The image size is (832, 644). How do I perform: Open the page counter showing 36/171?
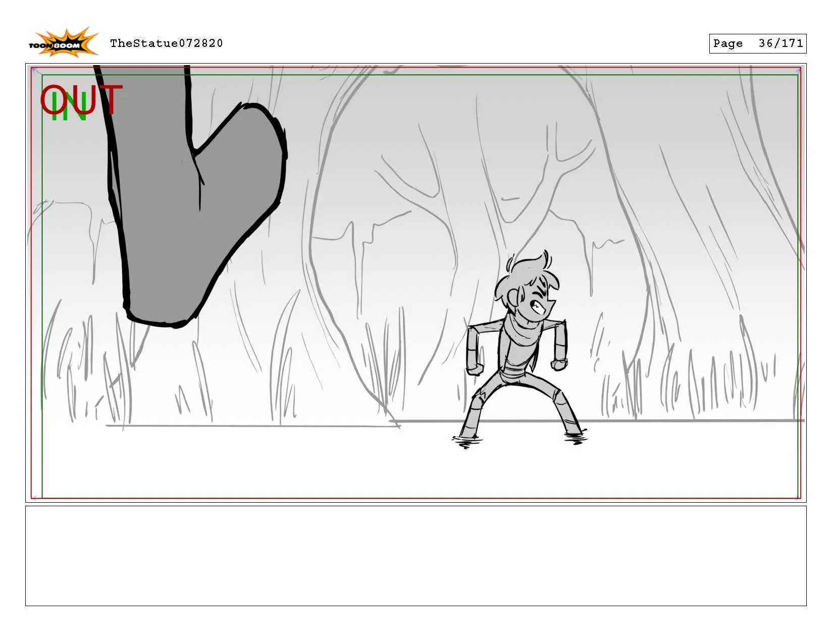point(757,43)
